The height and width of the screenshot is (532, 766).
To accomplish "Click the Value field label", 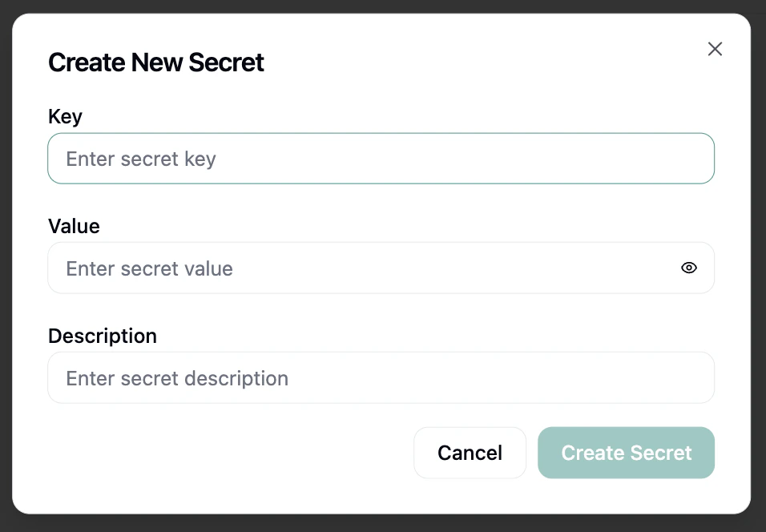I will pyautogui.click(x=73, y=226).
